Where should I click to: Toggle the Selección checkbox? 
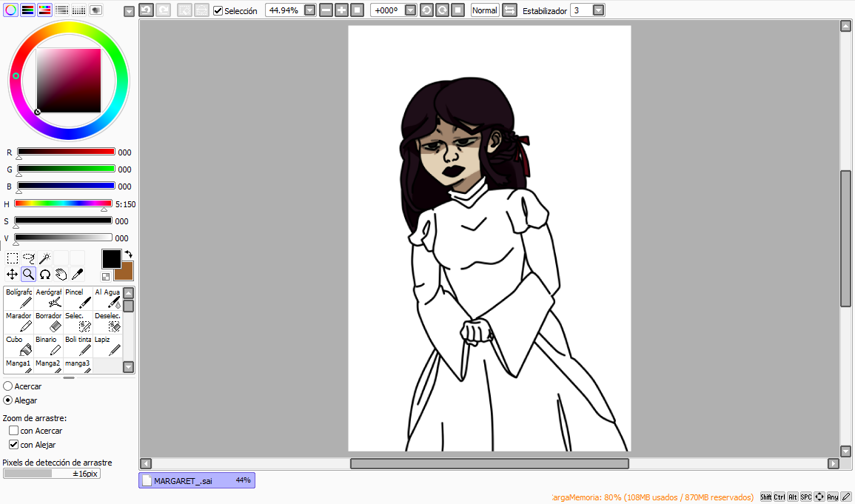pos(218,10)
